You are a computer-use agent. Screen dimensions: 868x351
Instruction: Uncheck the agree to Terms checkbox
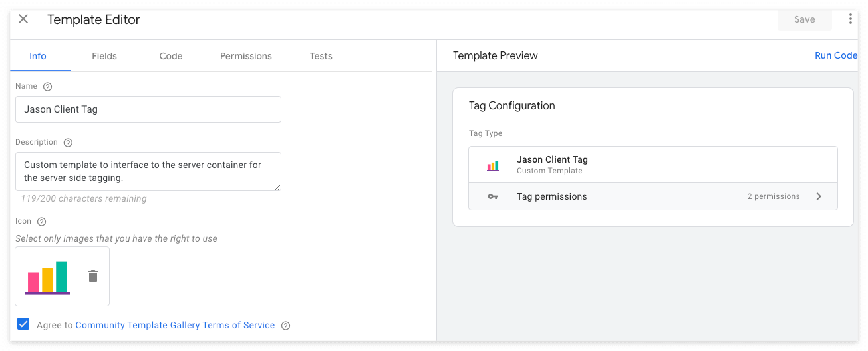point(23,324)
